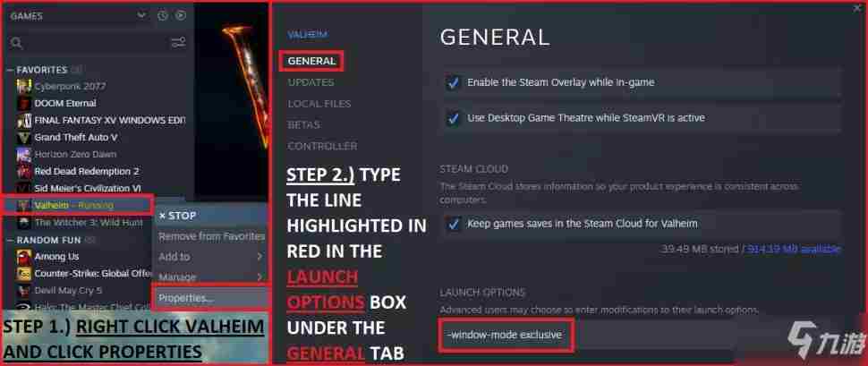Screen dimensions: 868x366
Task: Open the GAMES dropdown arrow
Action: click(141, 16)
